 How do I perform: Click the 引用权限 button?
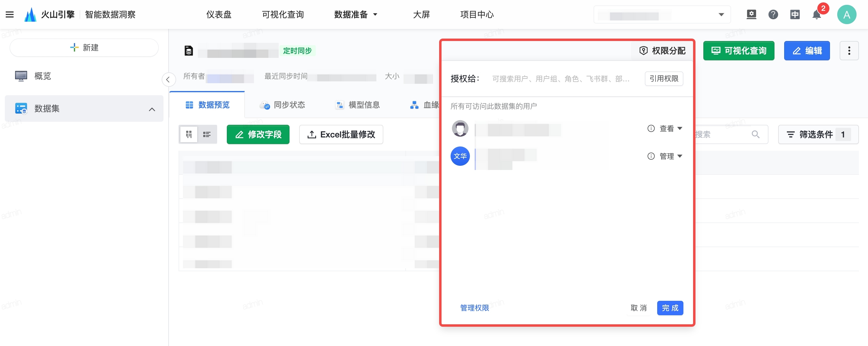(664, 79)
